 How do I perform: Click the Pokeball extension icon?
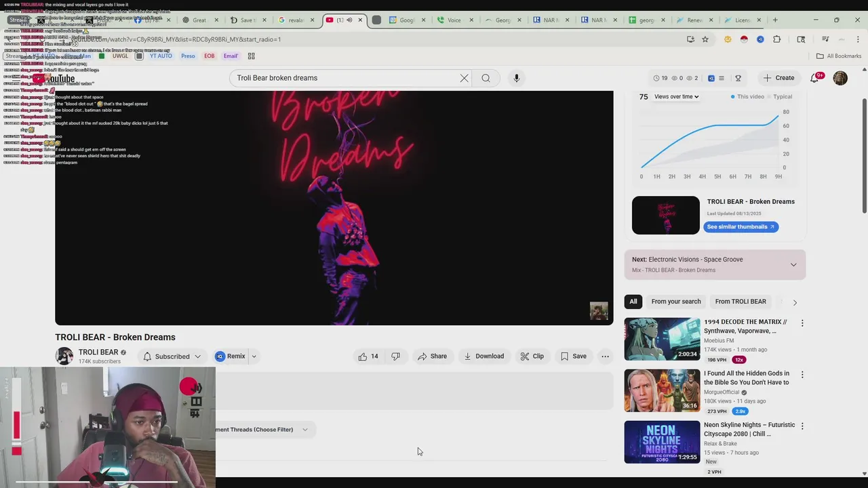[744, 39]
